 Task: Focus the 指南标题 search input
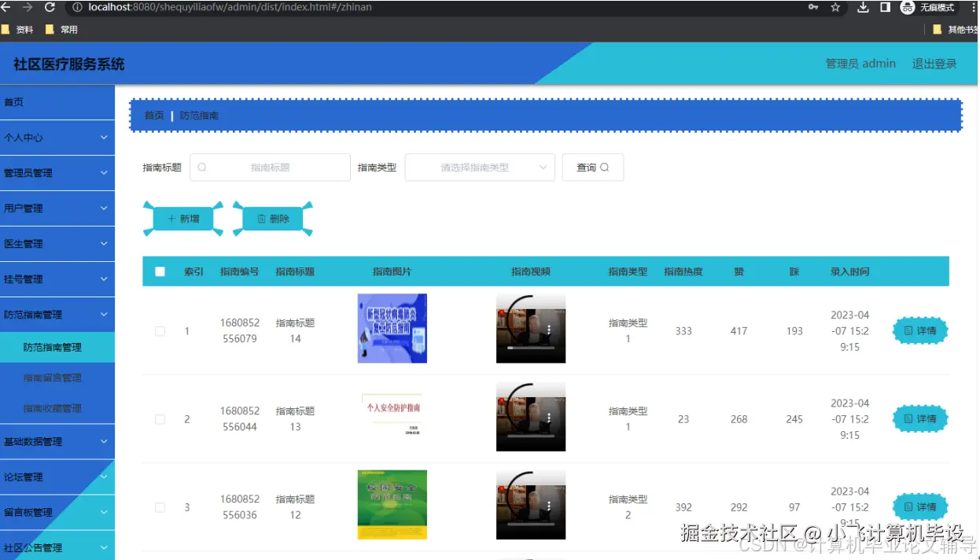(271, 168)
